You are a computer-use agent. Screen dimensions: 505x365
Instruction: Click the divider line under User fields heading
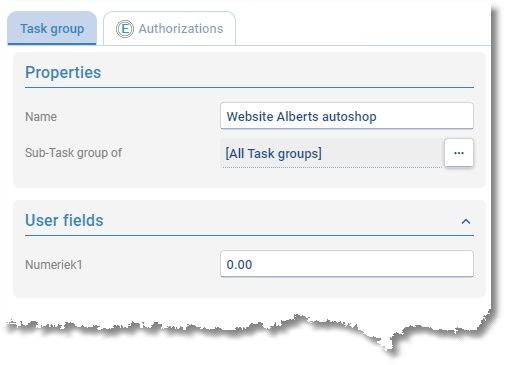point(249,236)
